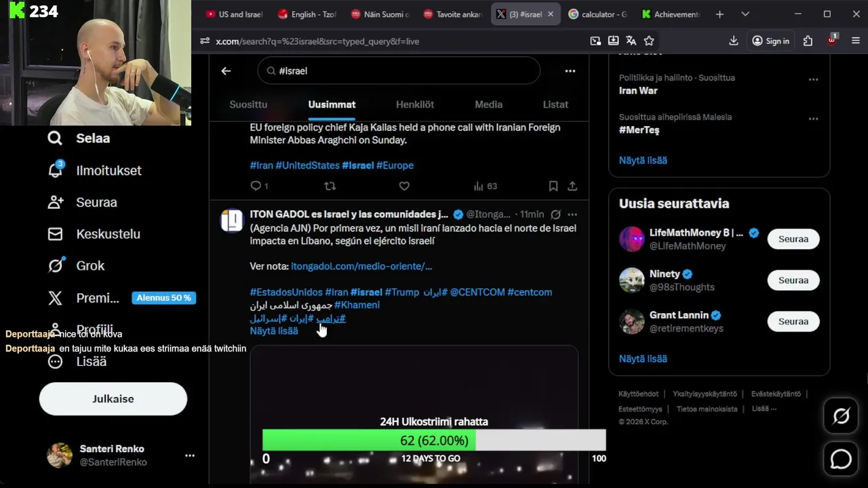The height and width of the screenshot is (488, 868).
Task: Open the Selaa explore page
Action: click(79, 138)
